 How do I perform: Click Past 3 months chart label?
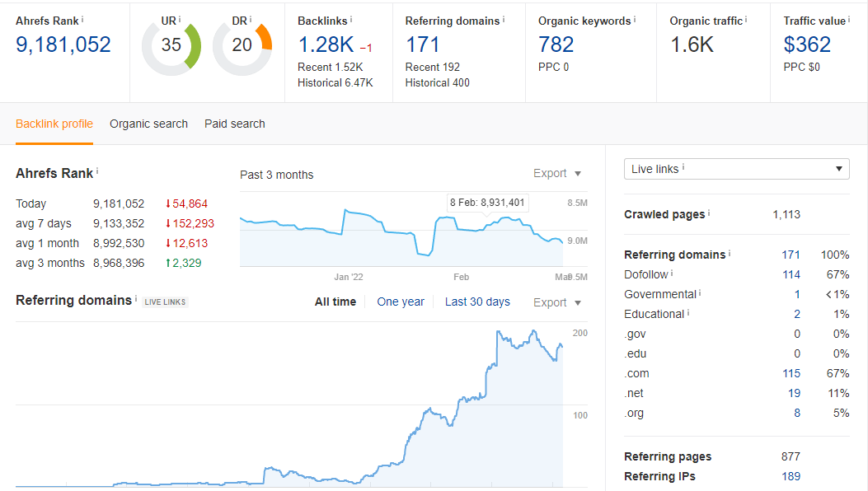click(x=276, y=175)
